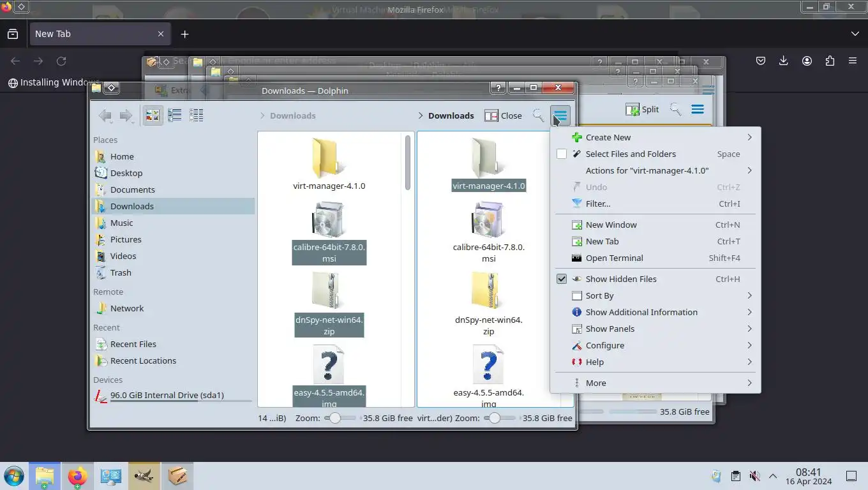
Task: Open Firefox application menu
Action: tap(853, 61)
